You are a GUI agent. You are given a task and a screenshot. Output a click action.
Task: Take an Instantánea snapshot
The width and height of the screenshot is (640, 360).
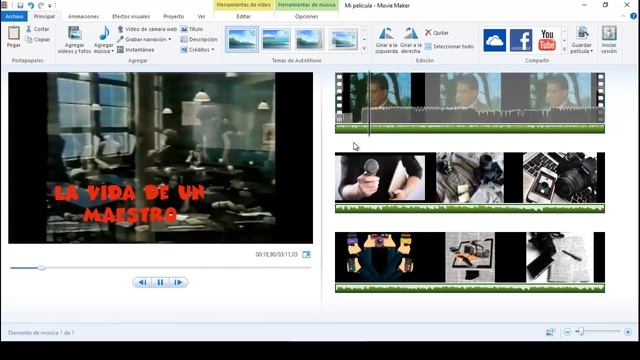point(136,50)
